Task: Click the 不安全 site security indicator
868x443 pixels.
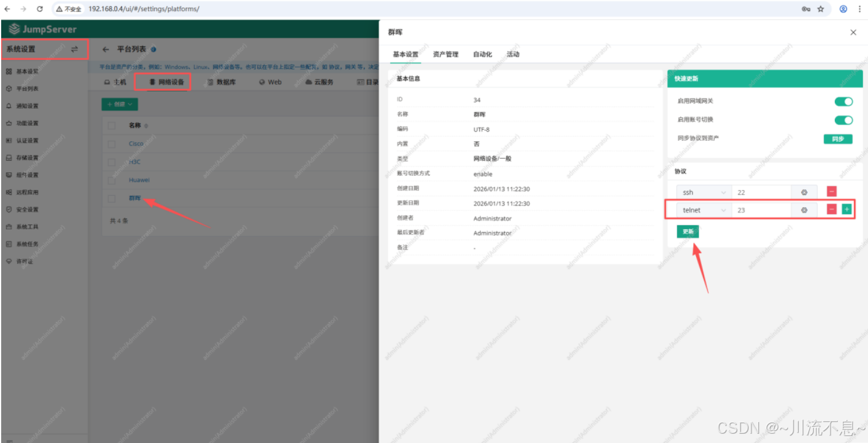Action: pos(69,9)
